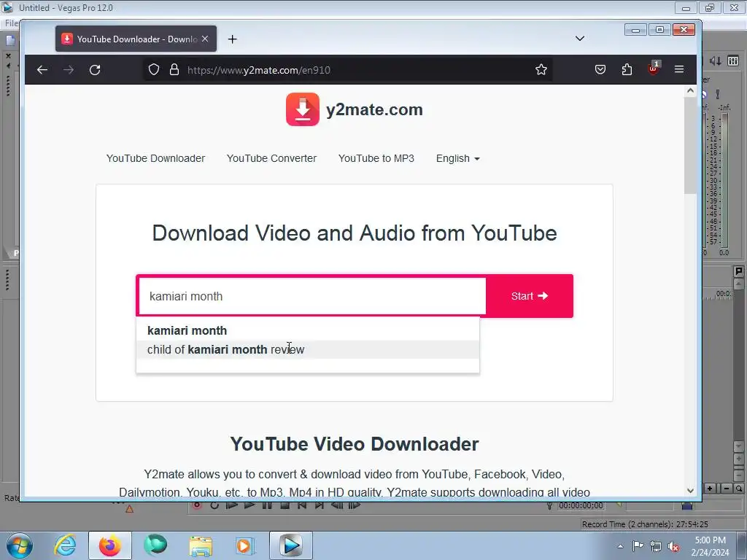Click the Firefox forward arrow
Screen dimensions: 747x560
click(x=69, y=70)
